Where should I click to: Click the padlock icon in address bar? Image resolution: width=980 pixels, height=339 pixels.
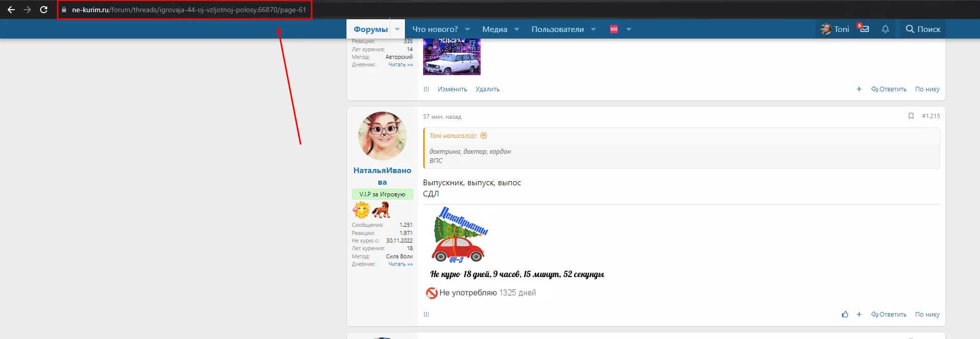click(64, 10)
